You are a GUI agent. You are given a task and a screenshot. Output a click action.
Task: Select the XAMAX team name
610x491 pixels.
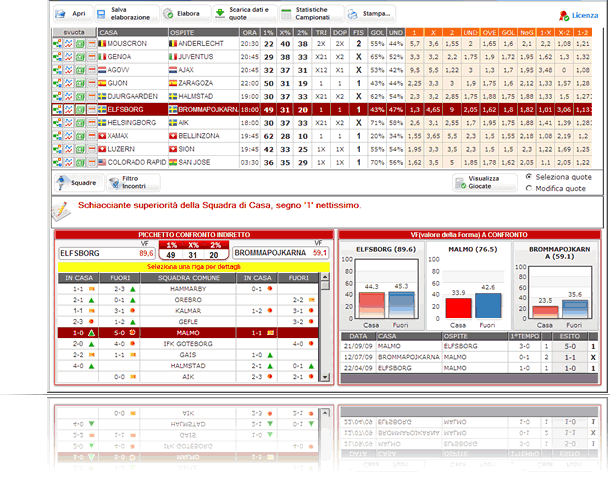(118, 136)
